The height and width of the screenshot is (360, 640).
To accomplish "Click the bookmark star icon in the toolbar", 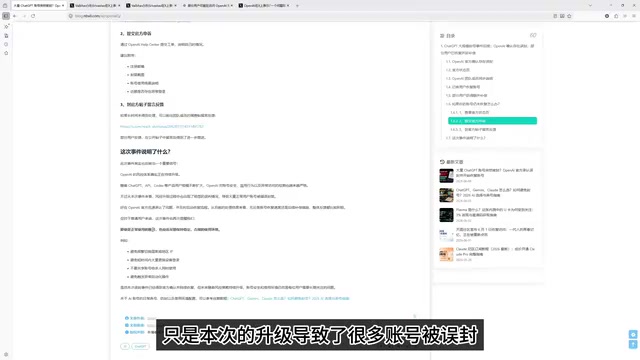I will (x=569, y=16).
